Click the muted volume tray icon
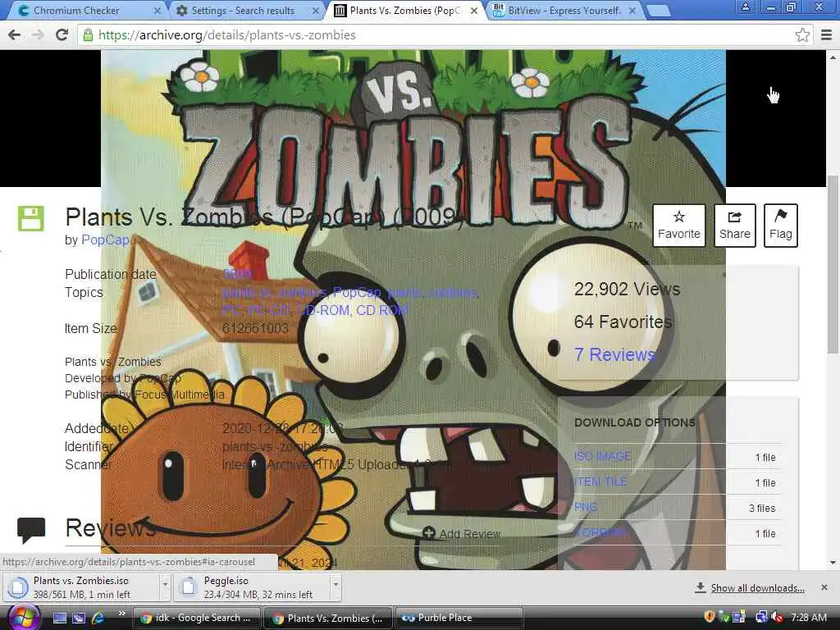 [x=777, y=618]
